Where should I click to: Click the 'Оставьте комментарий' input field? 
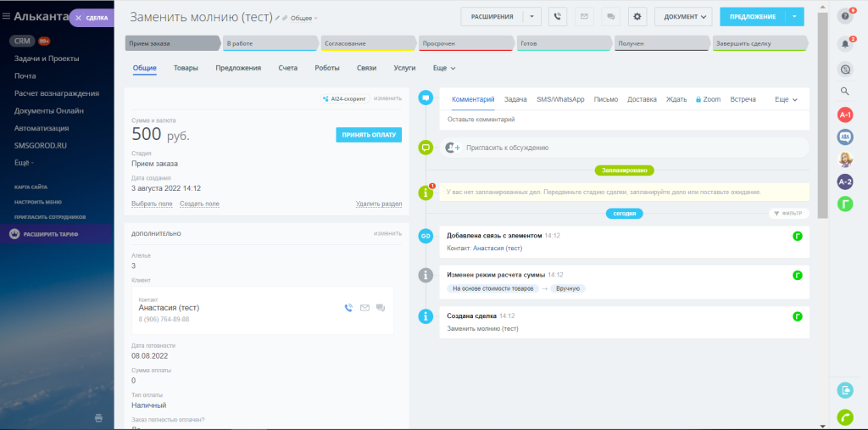click(x=624, y=120)
